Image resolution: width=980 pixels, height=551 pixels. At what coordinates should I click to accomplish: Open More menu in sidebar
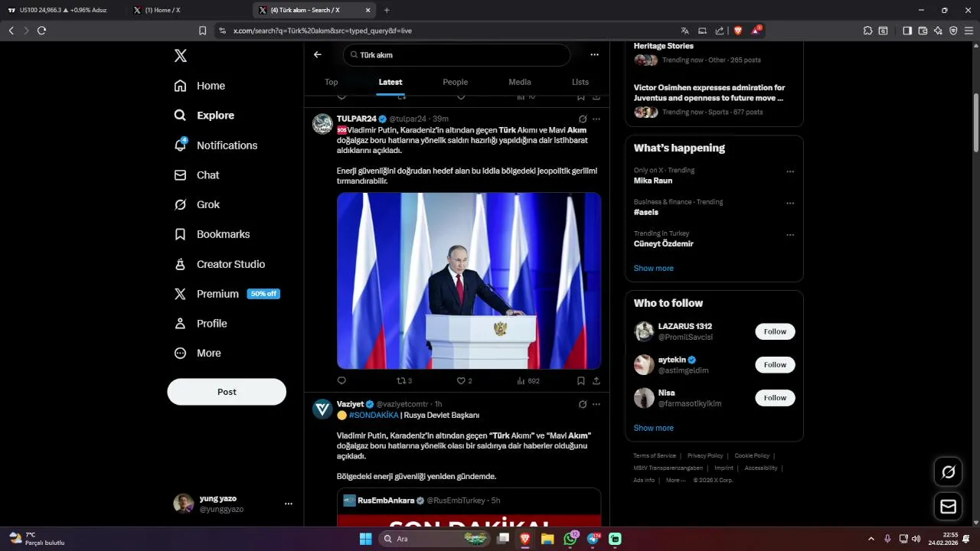[x=197, y=353]
